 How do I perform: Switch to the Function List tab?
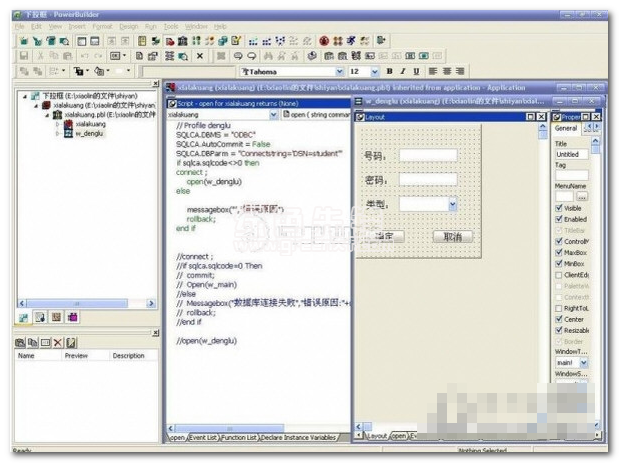point(239,437)
